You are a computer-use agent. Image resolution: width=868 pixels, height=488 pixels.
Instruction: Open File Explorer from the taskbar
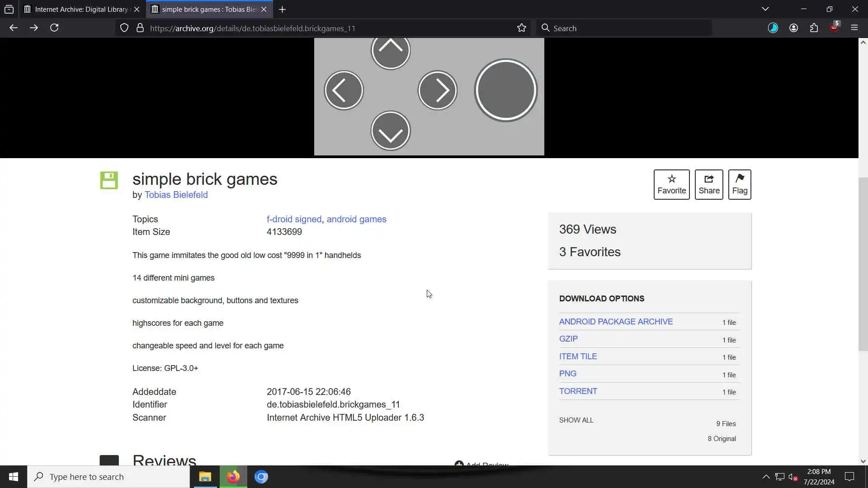pyautogui.click(x=205, y=477)
